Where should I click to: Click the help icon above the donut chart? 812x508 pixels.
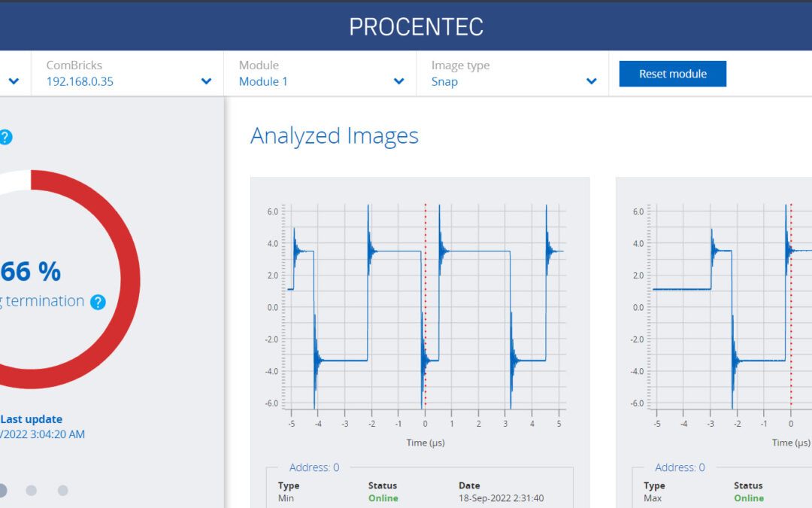[5, 137]
